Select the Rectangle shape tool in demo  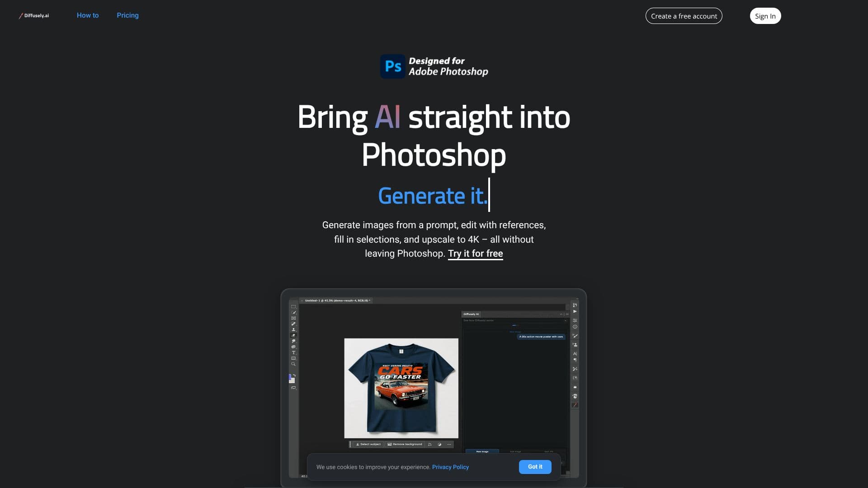coord(293,358)
